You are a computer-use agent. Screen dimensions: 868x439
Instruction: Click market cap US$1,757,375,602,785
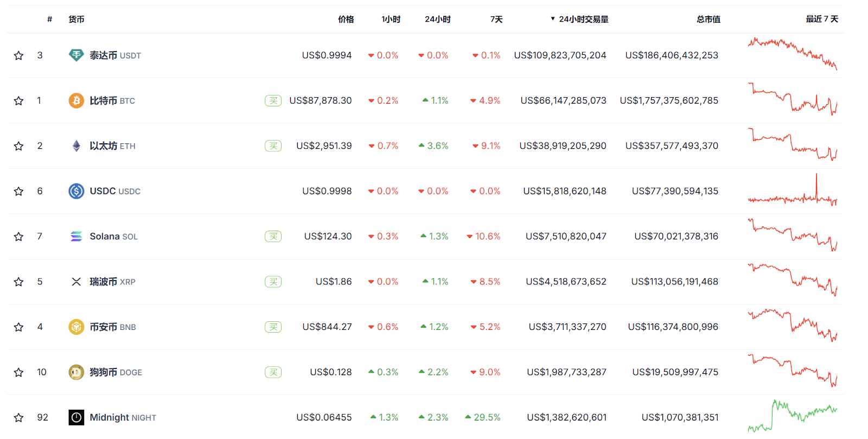click(669, 100)
